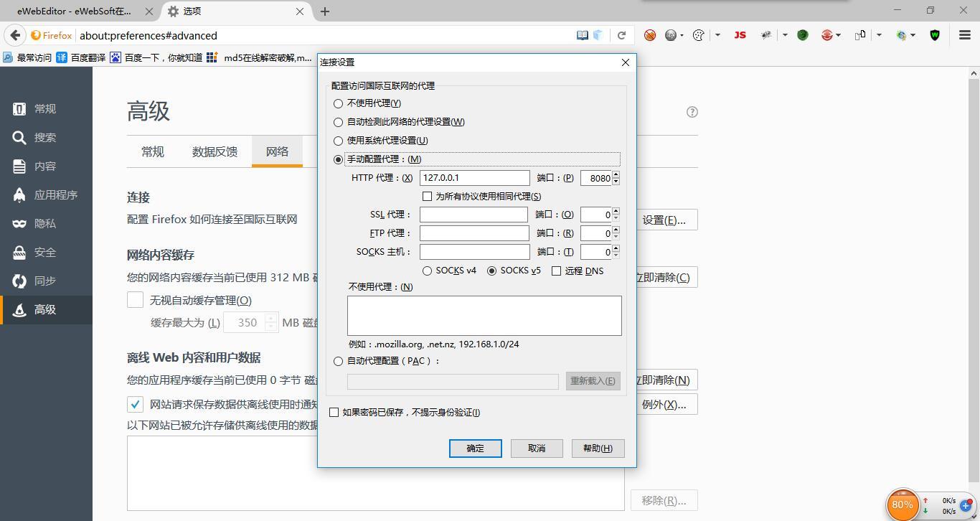
Task: Open the cookie manager palette icon
Action: pyautogui.click(x=698, y=35)
